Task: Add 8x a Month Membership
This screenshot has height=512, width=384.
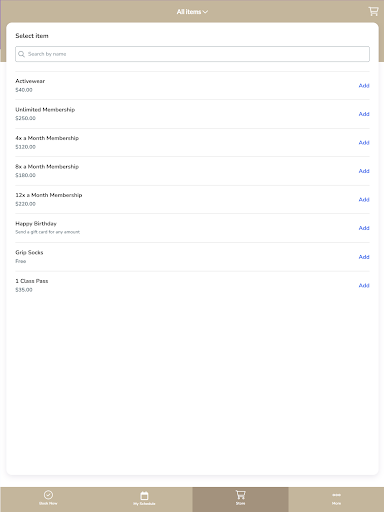Action: coord(364,171)
